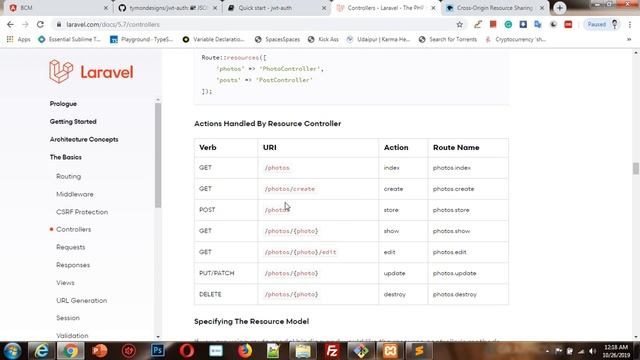Open the Middleware docs page
640x360 pixels.
click(75, 194)
